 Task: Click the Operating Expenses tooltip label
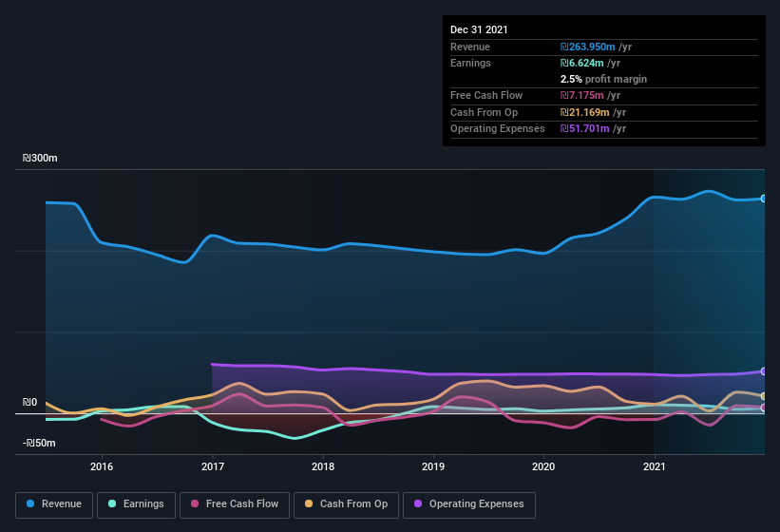click(498, 129)
